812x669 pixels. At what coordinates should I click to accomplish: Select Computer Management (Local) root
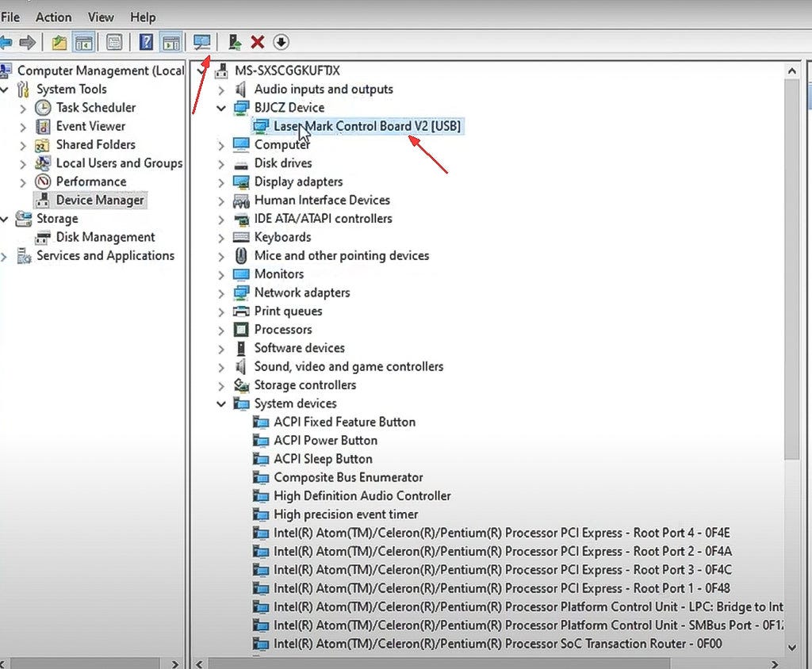tap(101, 71)
